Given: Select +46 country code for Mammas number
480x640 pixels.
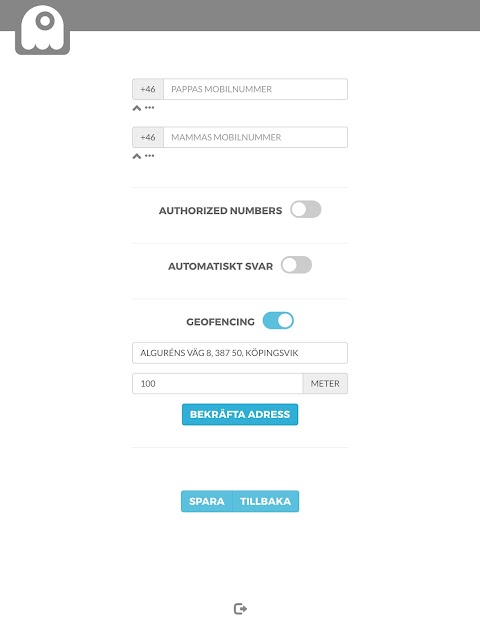Looking at the screenshot, I should point(148,137).
